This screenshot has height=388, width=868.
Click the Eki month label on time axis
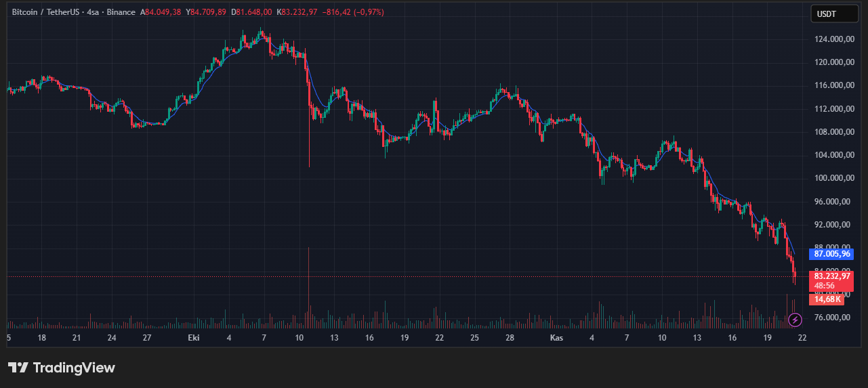tap(194, 337)
